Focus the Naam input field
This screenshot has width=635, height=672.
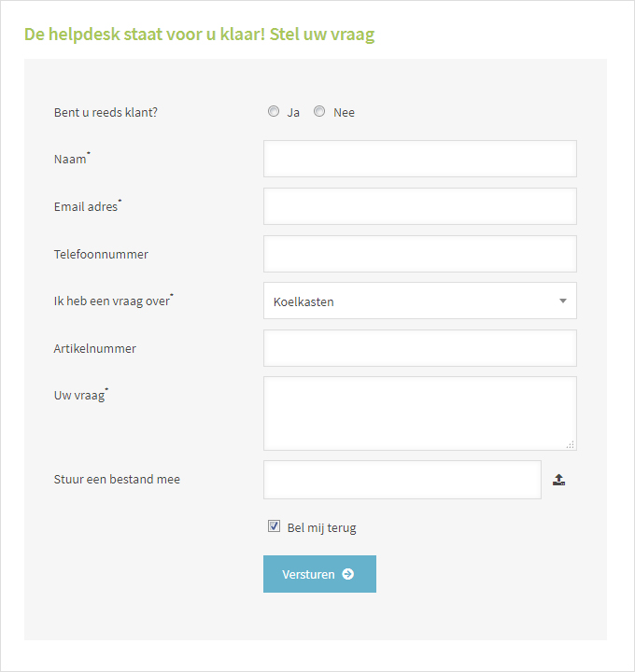pyautogui.click(x=420, y=159)
